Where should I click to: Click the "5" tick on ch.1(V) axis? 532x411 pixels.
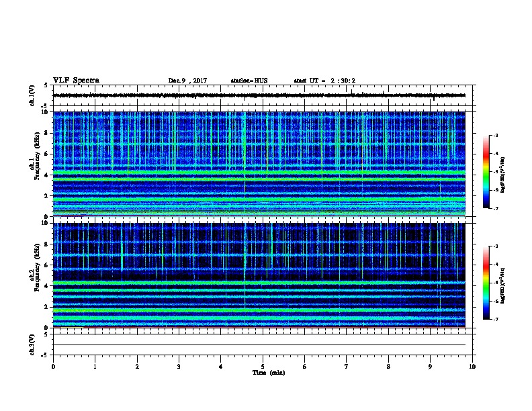pos(46,85)
